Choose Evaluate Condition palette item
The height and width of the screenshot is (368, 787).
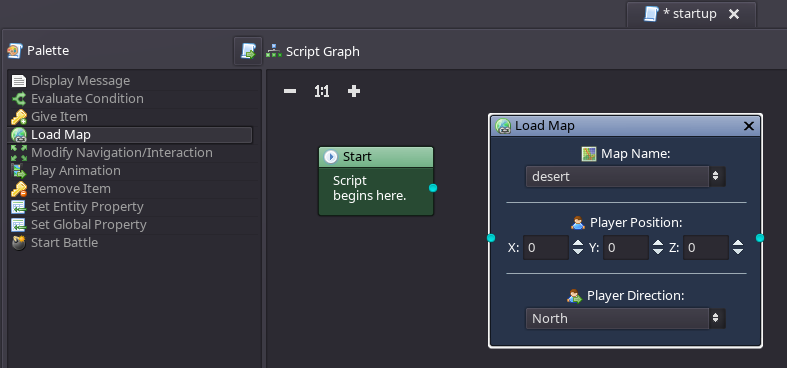[x=132, y=99]
